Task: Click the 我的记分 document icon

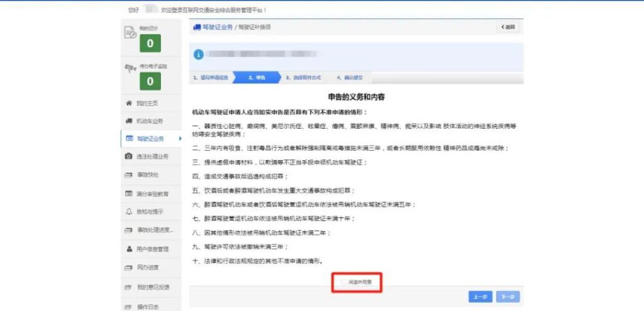Action: [130, 32]
